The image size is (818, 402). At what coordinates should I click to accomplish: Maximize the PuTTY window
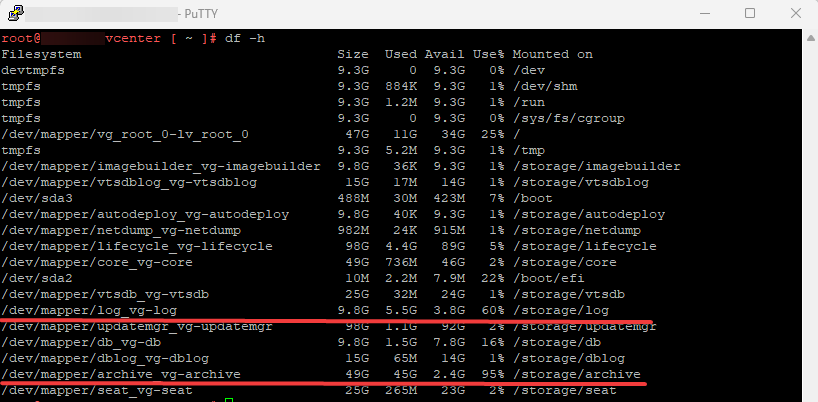point(750,14)
